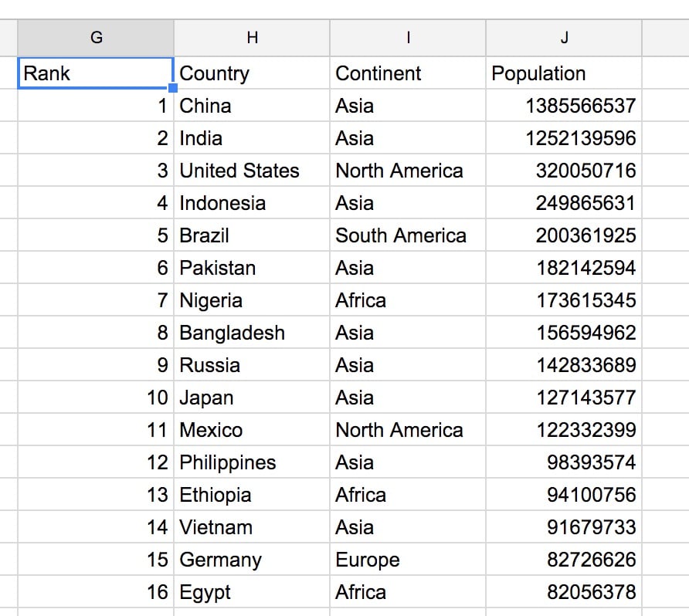Select Africa cell in Egypt row
Image resolution: width=689 pixels, height=616 pixels.
[408, 592]
